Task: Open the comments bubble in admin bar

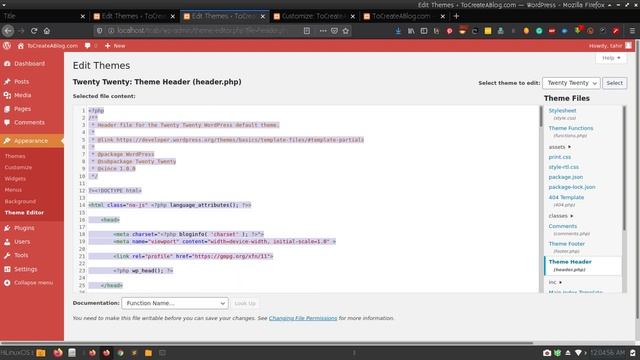Action: [x=91, y=46]
